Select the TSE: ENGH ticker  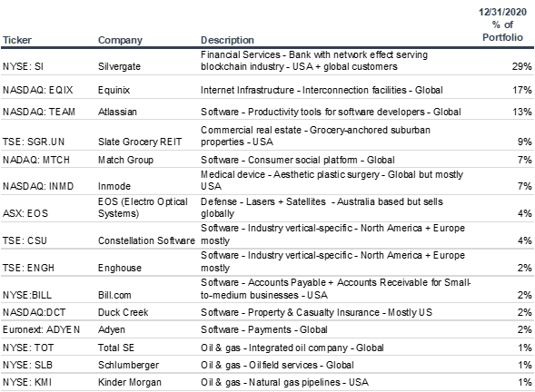[29, 268]
